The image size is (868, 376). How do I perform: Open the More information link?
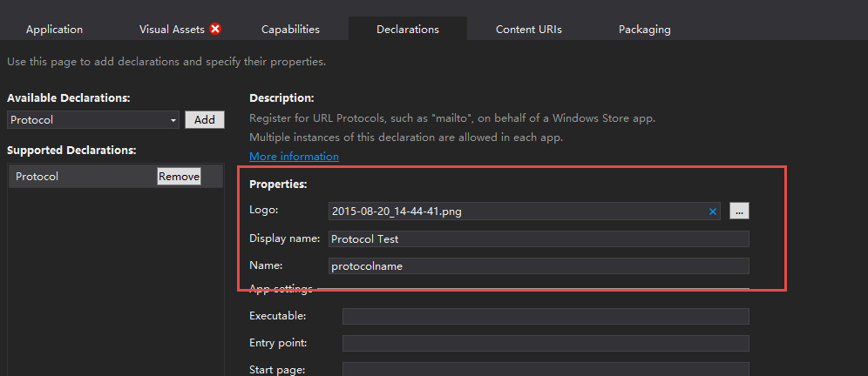(294, 156)
